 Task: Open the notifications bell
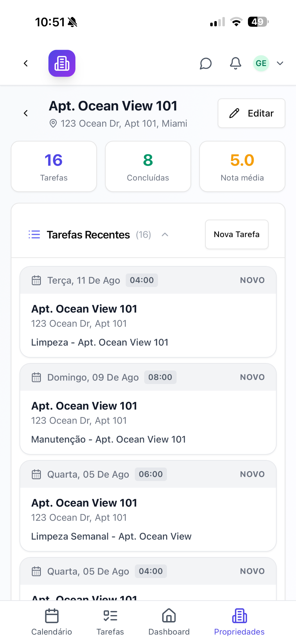click(x=235, y=63)
